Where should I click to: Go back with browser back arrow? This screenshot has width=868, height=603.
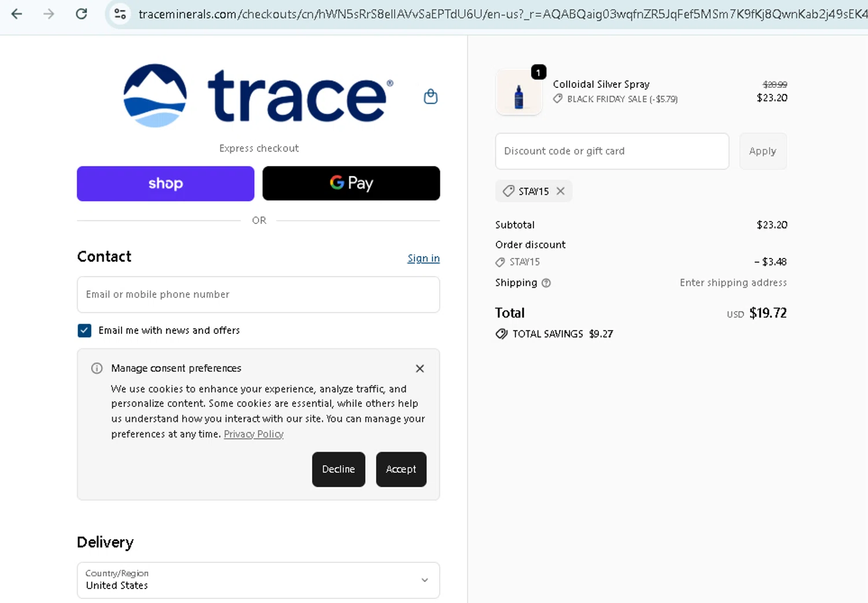pos(17,14)
